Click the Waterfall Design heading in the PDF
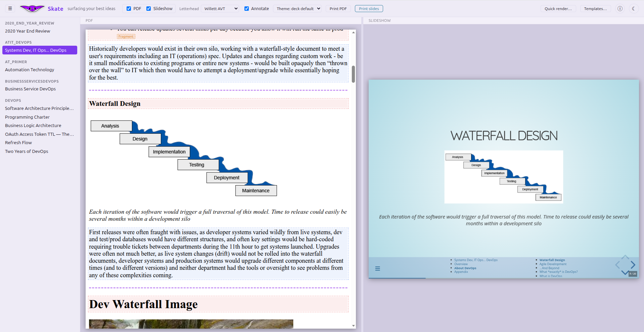Viewport: 644px width, 332px height. (x=115, y=103)
